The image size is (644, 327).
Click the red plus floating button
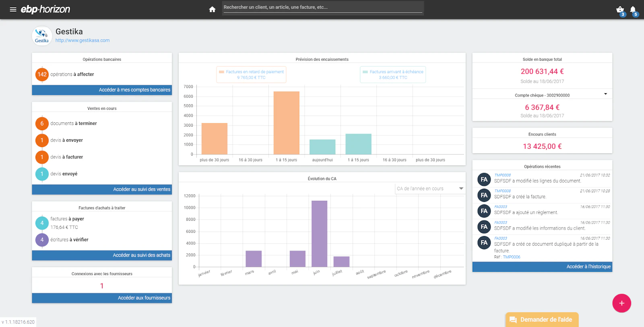click(x=621, y=303)
